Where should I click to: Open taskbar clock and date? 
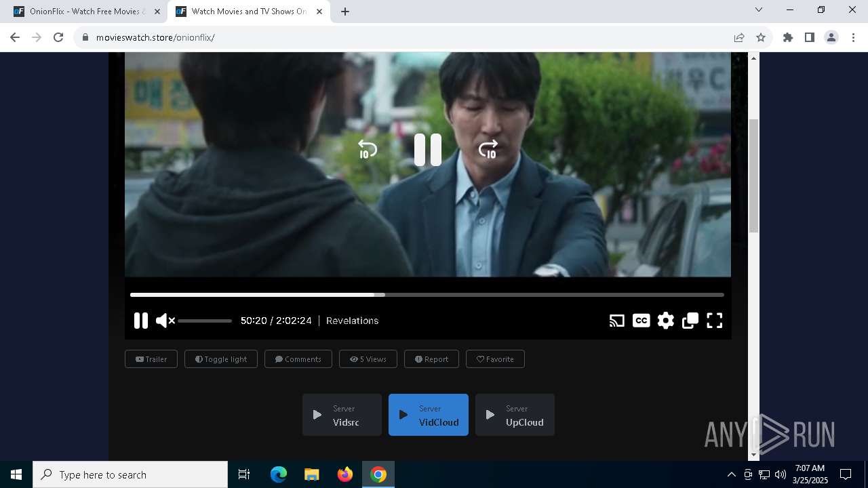810,474
